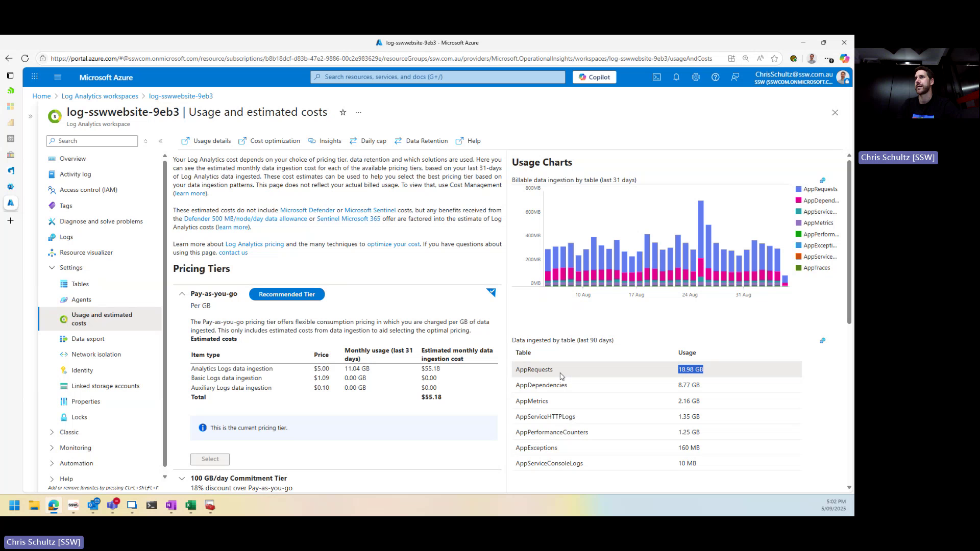Close the Usage and estimated costs blade
This screenshot has width=980, height=551.
[835, 112]
